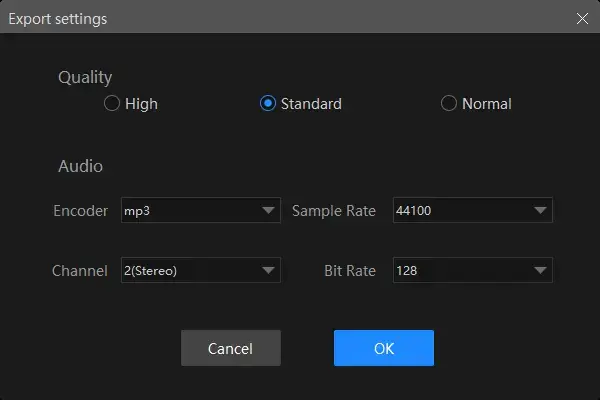Viewport: 600px width, 400px height.
Task: Open the Channel combo box showing 2(Stereo)
Action: (188, 270)
